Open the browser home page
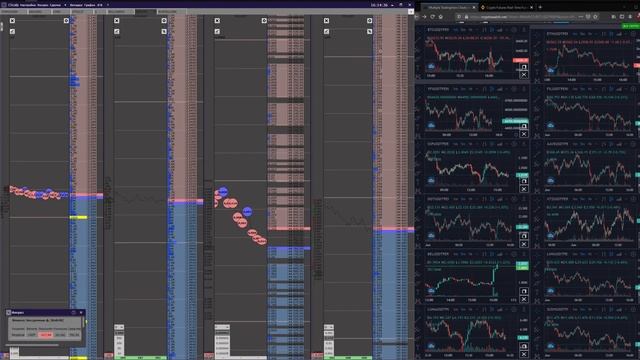Image resolution: width=640 pixels, height=360 pixels. 441,17
